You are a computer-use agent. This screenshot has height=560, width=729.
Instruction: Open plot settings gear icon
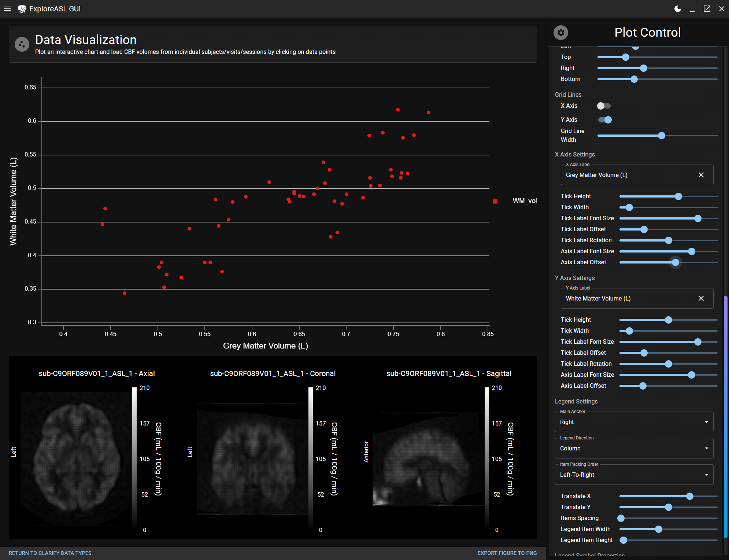point(560,33)
